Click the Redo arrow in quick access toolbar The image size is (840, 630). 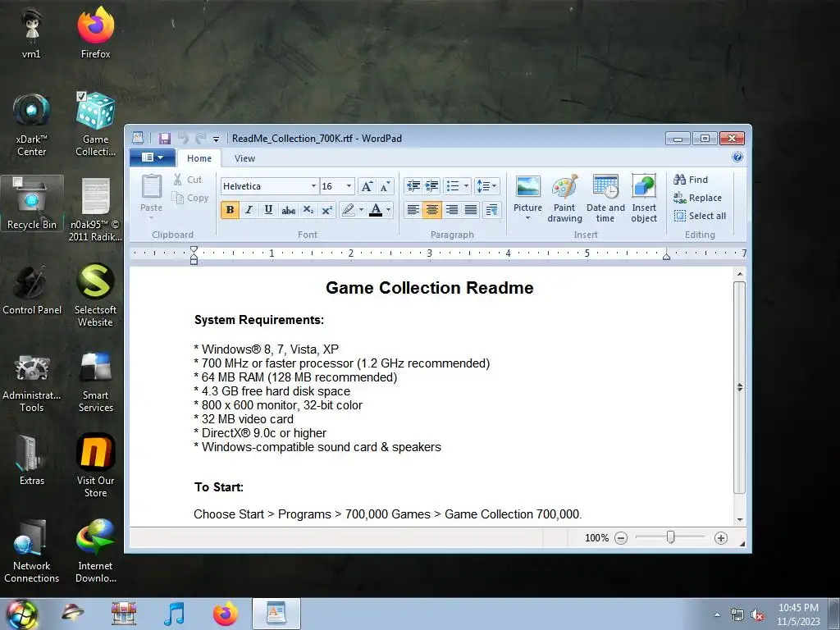click(200, 138)
